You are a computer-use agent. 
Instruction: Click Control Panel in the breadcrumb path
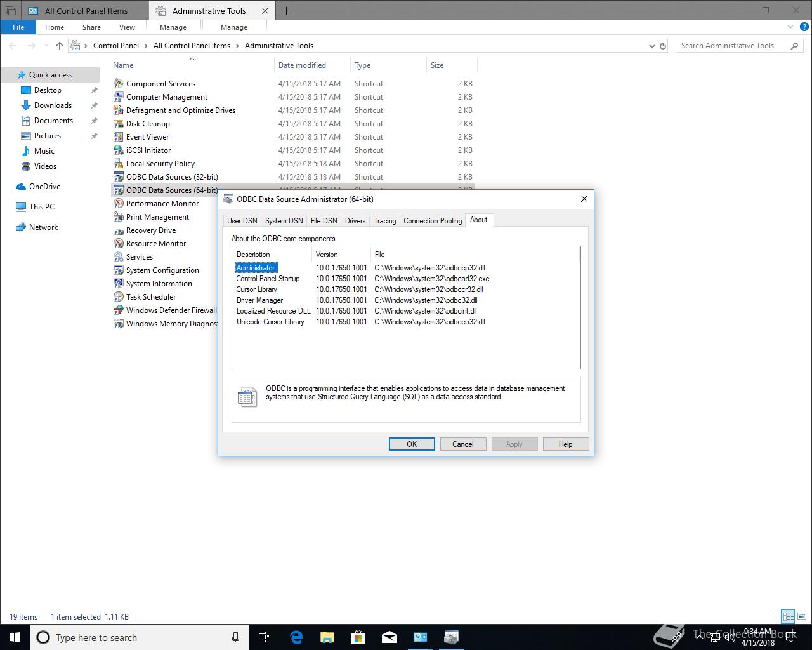pyautogui.click(x=116, y=46)
